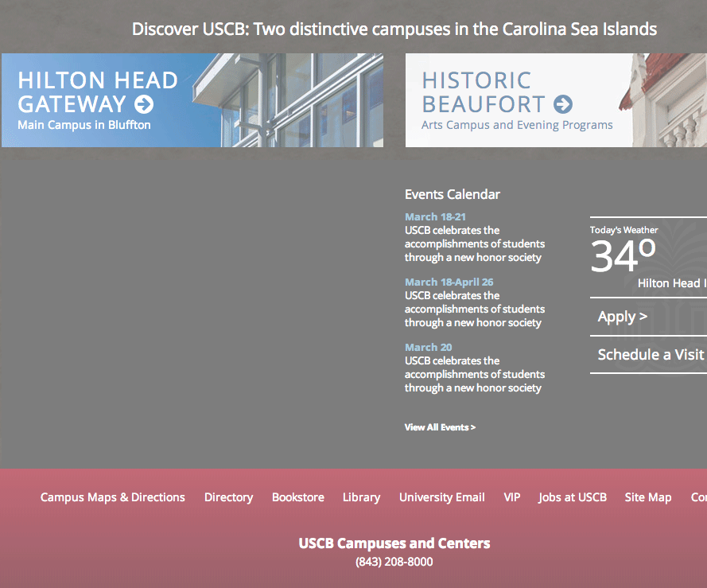
Task: Open the Site Map footer link
Action: pyautogui.click(x=648, y=497)
